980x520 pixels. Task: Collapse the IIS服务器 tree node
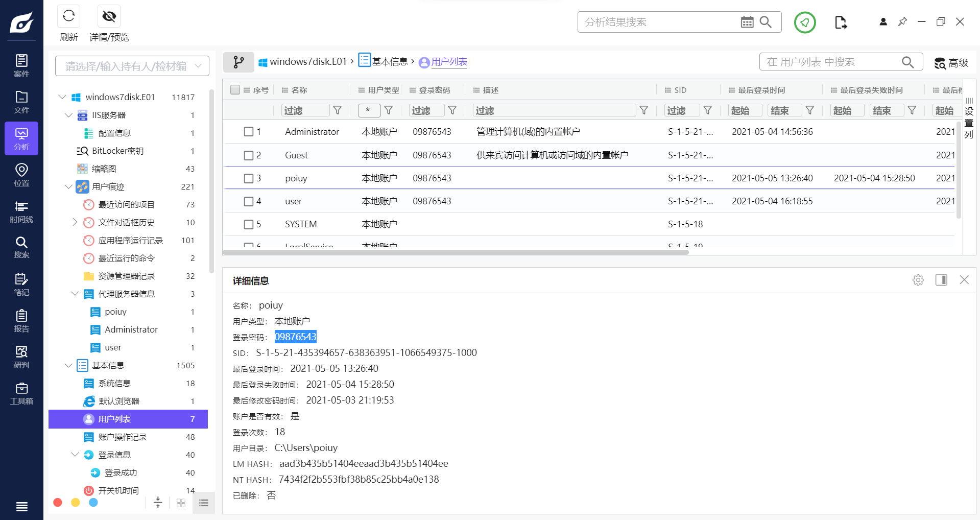[68, 115]
